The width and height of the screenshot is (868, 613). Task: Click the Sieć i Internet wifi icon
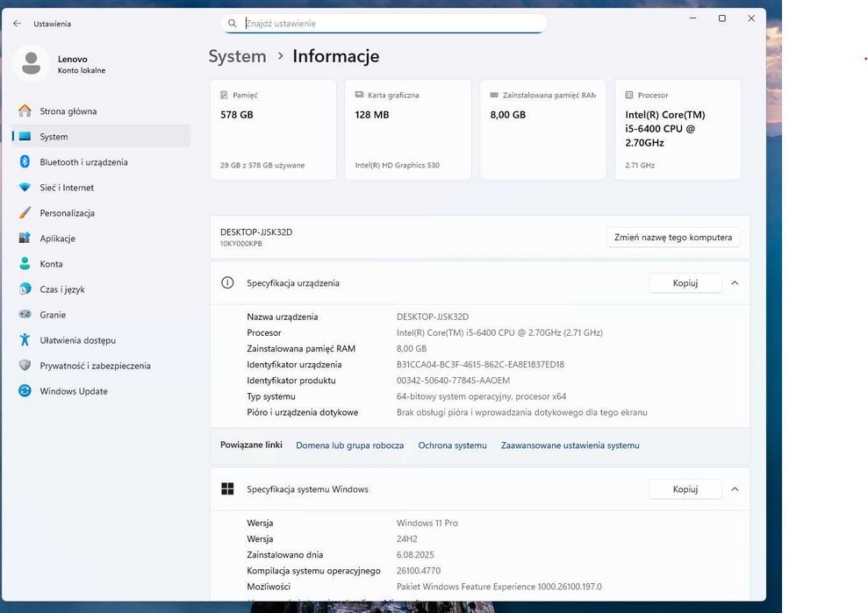[x=25, y=187]
